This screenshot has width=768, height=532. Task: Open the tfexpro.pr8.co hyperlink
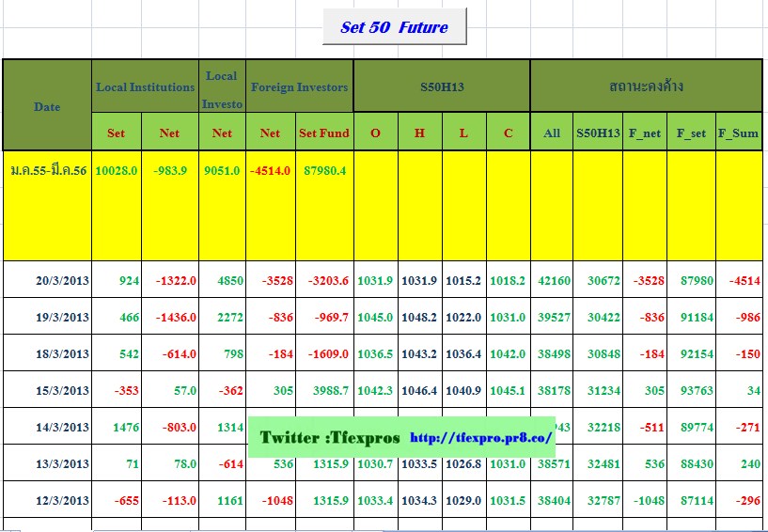click(482, 438)
